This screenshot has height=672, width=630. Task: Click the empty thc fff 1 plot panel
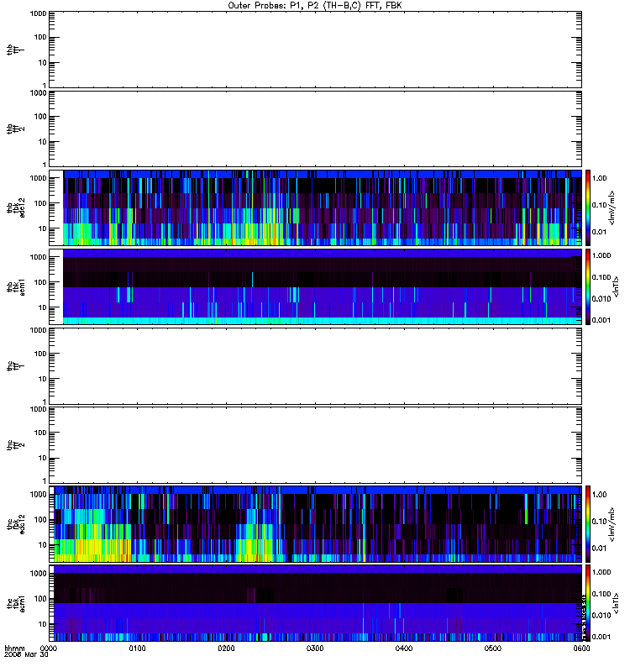click(315, 366)
